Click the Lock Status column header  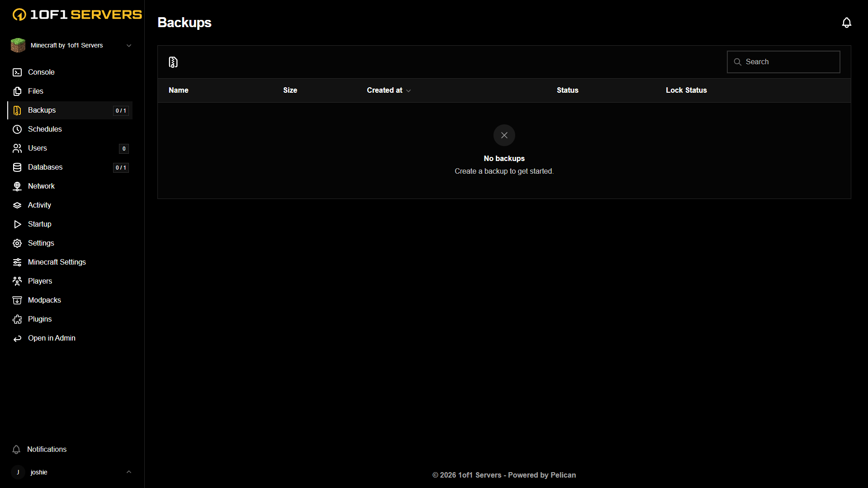pos(686,90)
